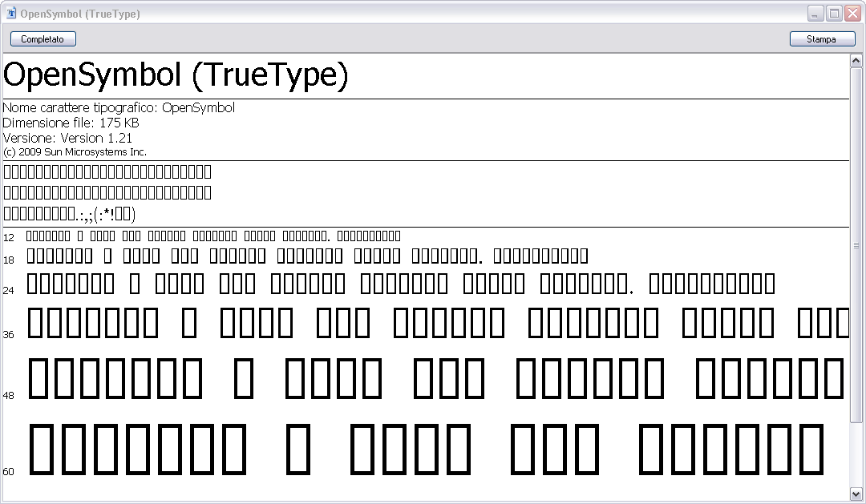Click text 'Versione: Version 1.21'
This screenshot has width=866, height=504.
[x=67, y=138]
